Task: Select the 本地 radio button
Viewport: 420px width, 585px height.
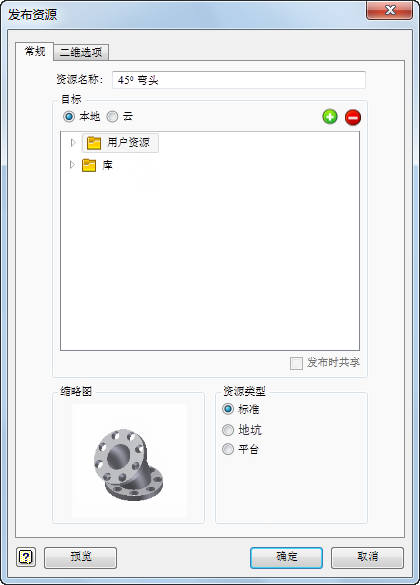Action: [69, 117]
